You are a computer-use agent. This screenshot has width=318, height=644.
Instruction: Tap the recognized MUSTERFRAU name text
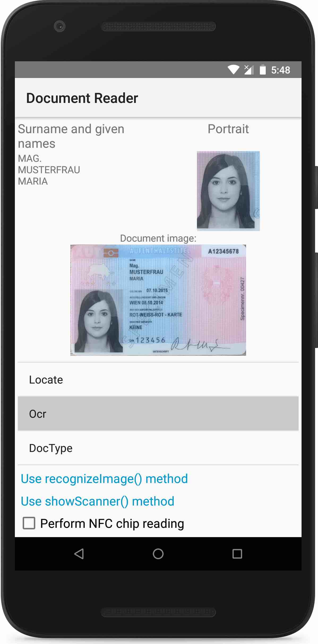click(49, 170)
